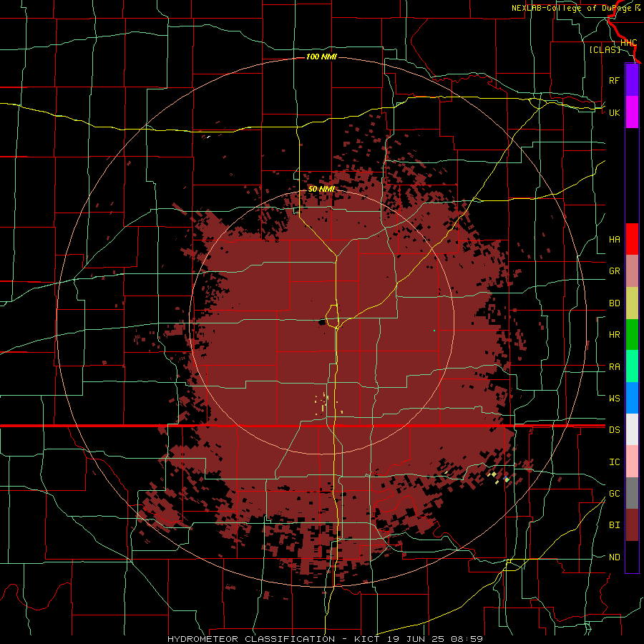Click the GC legend label
644x644 pixels.
coord(614,494)
